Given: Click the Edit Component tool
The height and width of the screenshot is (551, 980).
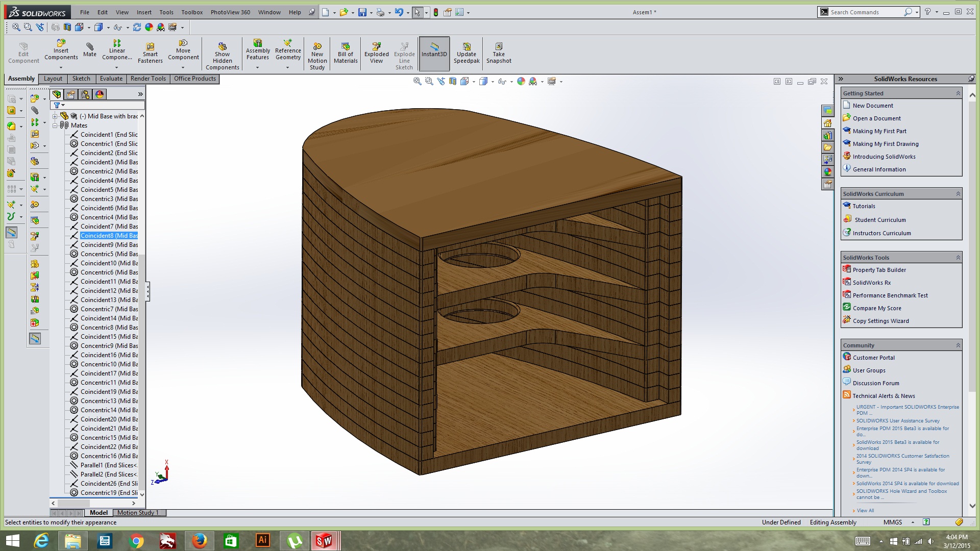Looking at the screenshot, I should point(23,53).
